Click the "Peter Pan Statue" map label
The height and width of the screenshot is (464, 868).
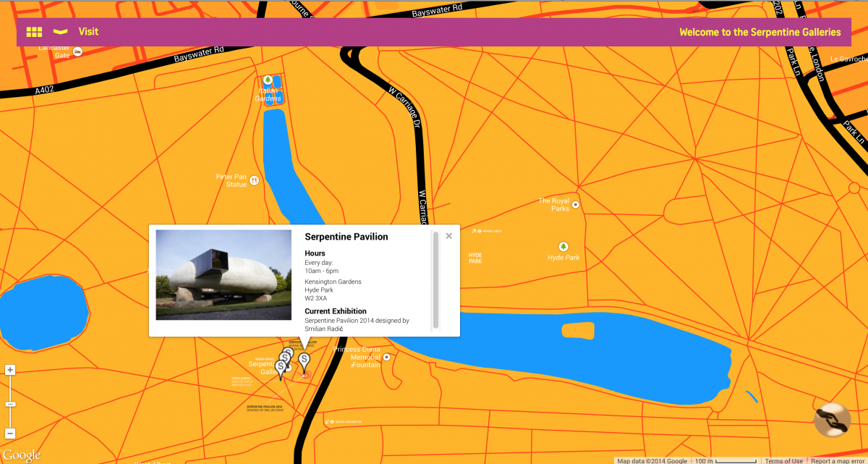(231, 180)
